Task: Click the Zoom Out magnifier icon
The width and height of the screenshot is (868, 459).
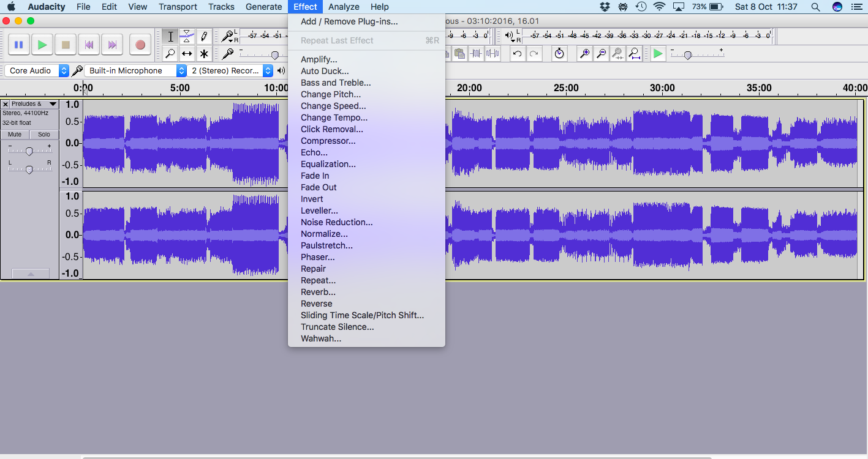Action: [x=602, y=54]
